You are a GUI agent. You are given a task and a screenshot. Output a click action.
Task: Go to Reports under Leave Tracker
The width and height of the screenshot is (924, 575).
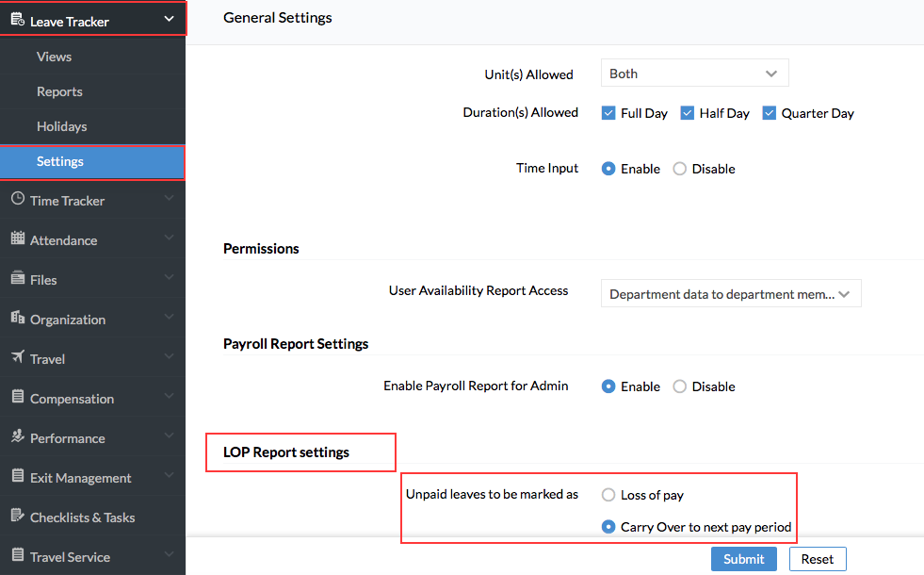click(x=59, y=91)
